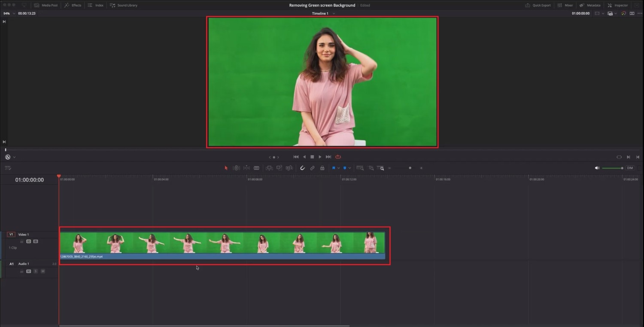Select clip 12867003_3840_2160_25fps.mp4 on timeline
Viewport: 644px width, 327px height.
click(x=222, y=245)
